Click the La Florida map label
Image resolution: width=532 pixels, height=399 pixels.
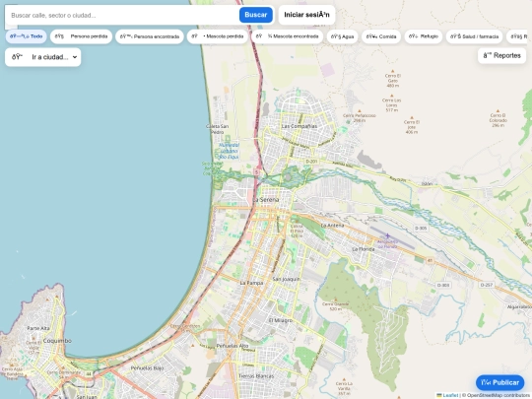(x=364, y=249)
